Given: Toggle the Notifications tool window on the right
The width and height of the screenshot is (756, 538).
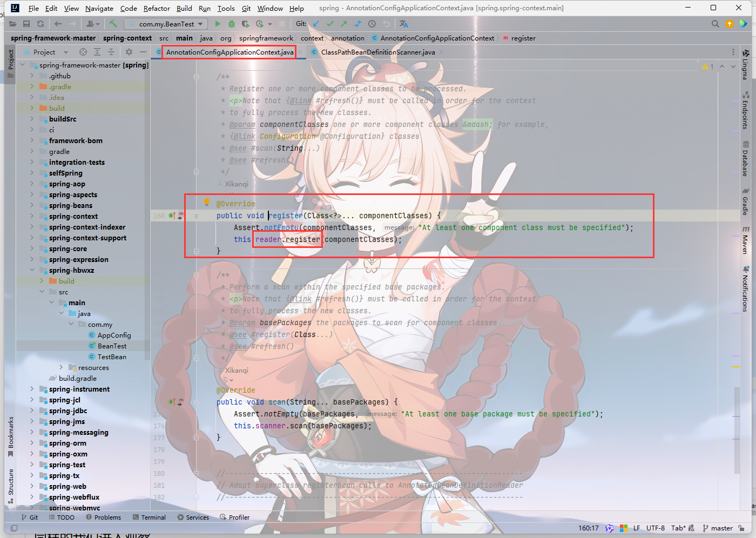Looking at the screenshot, I should click(x=745, y=289).
